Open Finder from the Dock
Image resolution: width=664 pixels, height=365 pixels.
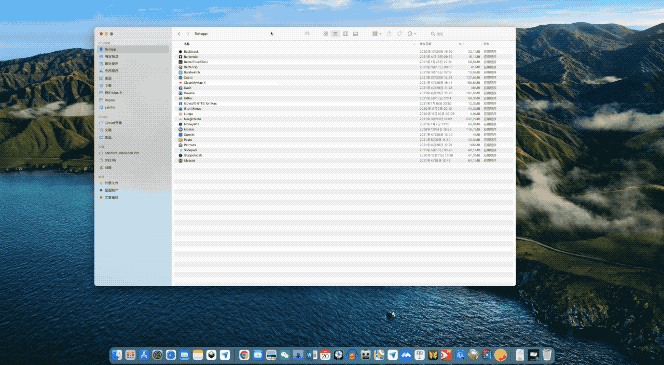[x=117, y=355]
